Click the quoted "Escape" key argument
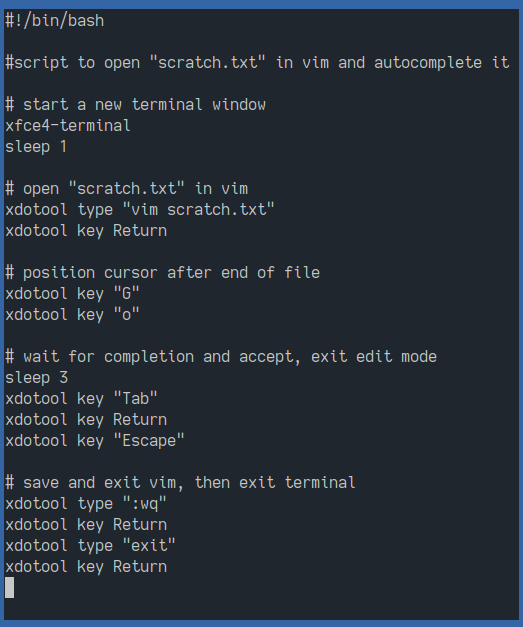The image size is (523, 627). point(149,441)
